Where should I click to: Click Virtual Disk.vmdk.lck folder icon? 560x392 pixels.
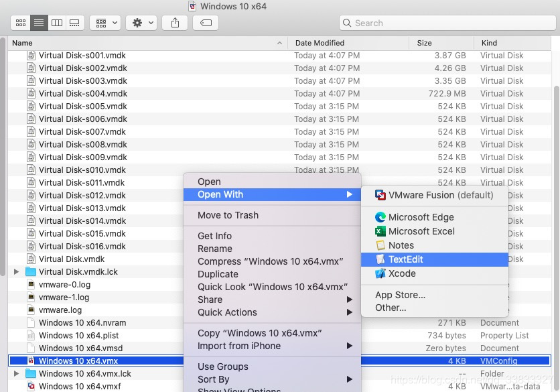tap(31, 272)
